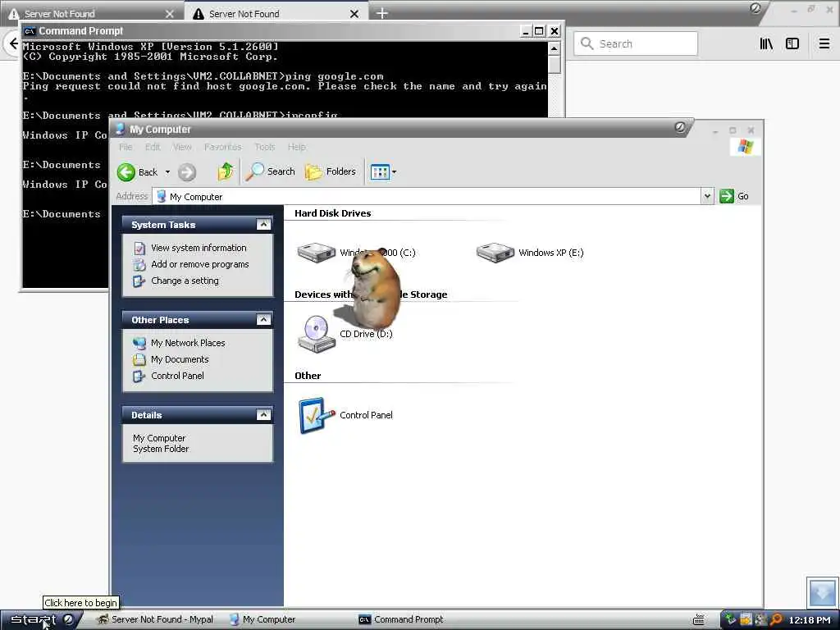Click the first green tray icon
The image size is (840, 630).
pyautogui.click(x=731, y=619)
